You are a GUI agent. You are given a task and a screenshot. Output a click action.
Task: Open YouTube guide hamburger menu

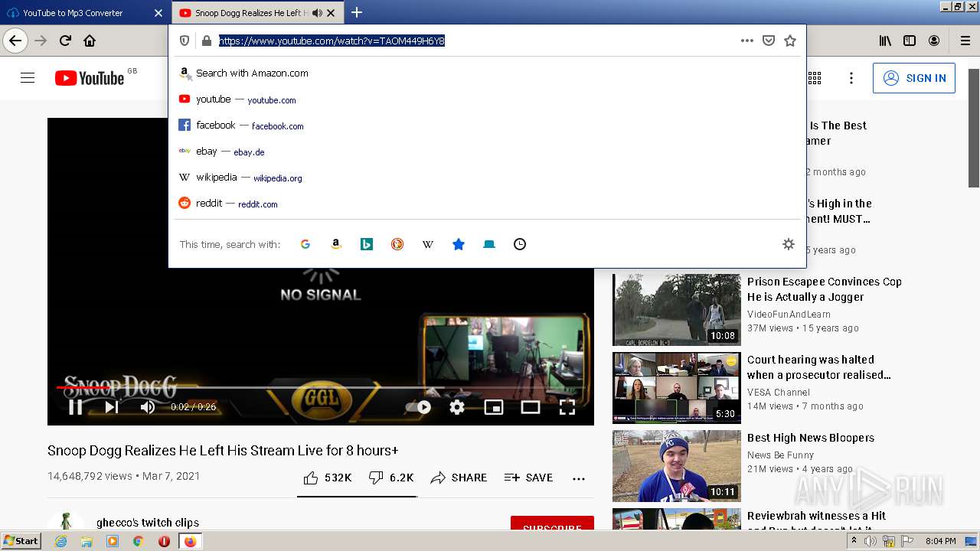(28, 78)
